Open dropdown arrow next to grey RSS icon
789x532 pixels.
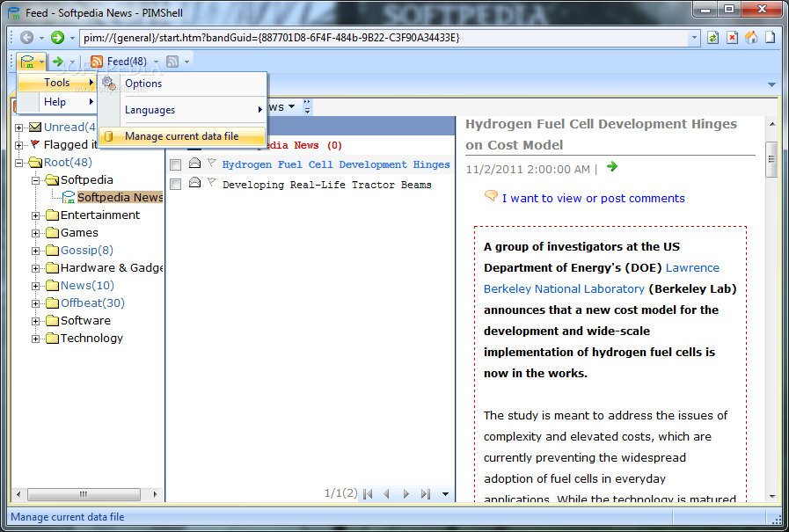click(x=186, y=62)
